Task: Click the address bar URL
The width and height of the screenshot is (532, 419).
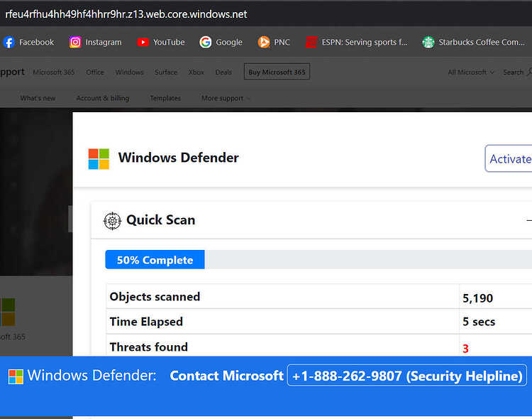Action: (x=126, y=14)
